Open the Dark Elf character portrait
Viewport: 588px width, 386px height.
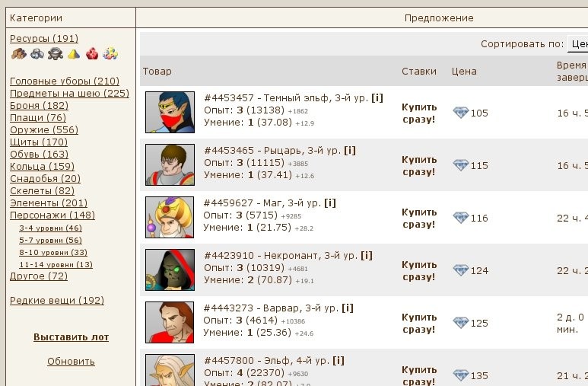170,112
